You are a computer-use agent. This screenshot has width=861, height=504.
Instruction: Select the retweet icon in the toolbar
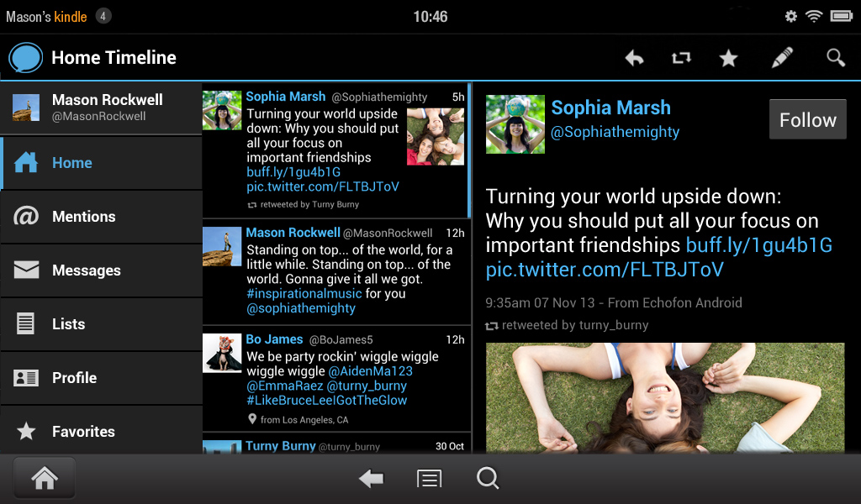[681, 57]
